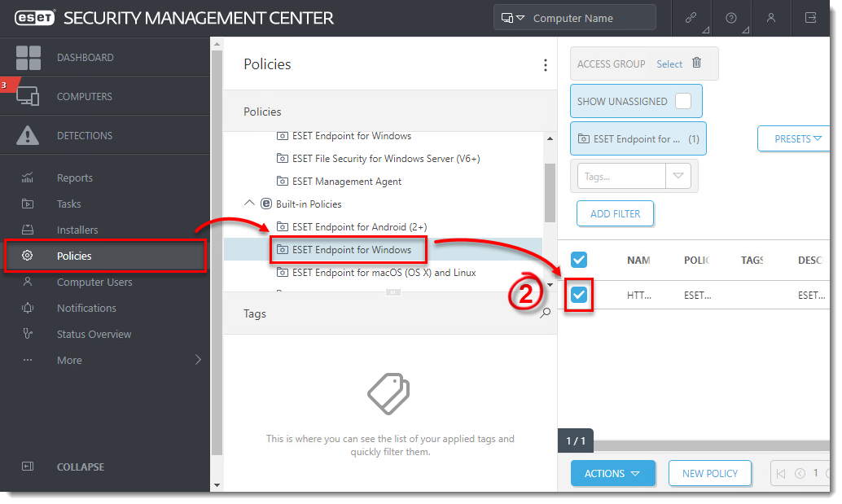The image size is (842, 504).
Task: Open Installers in the sidebar
Action: point(77,230)
